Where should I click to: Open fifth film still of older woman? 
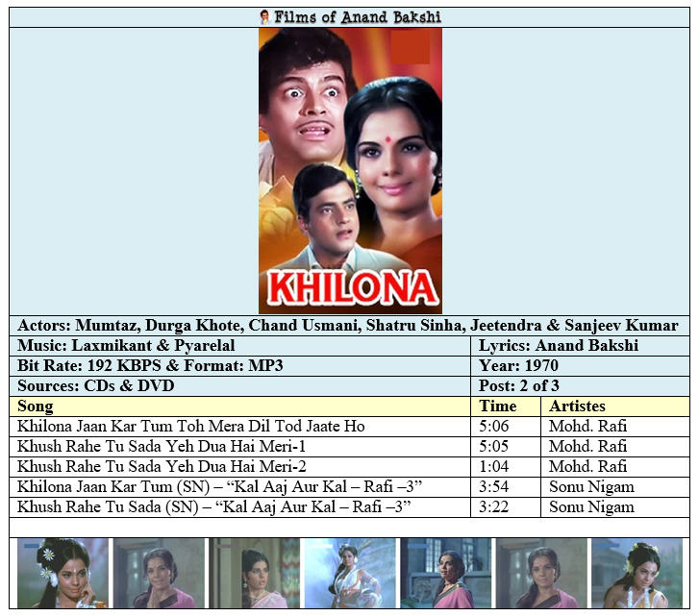pyautogui.click(x=446, y=574)
